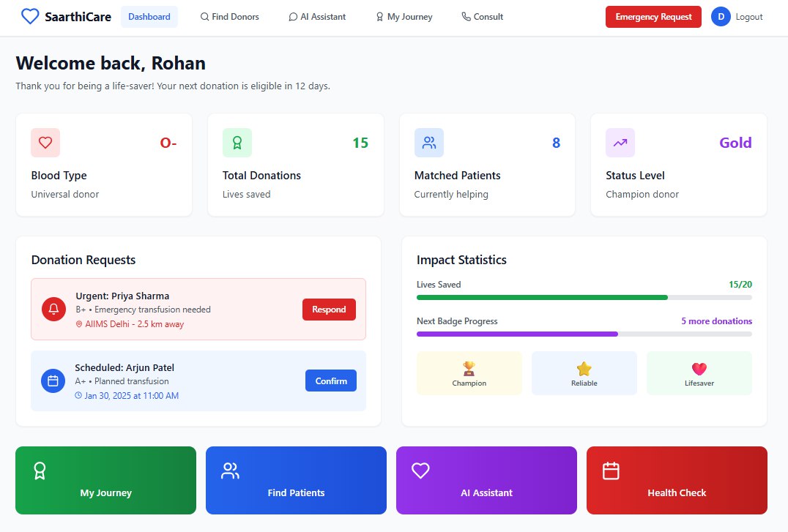Image resolution: width=788 pixels, height=532 pixels.
Task: Click the 15 total donations value
Action: pos(360,143)
